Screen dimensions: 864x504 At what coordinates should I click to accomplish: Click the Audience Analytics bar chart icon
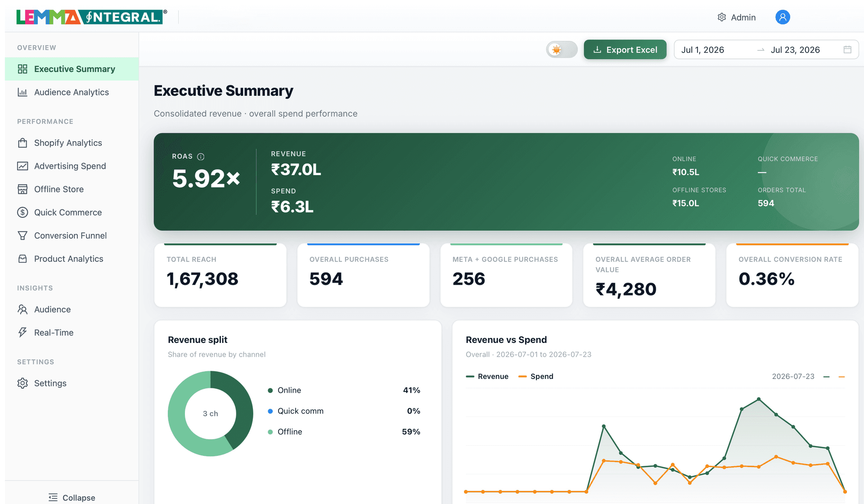[x=22, y=92]
